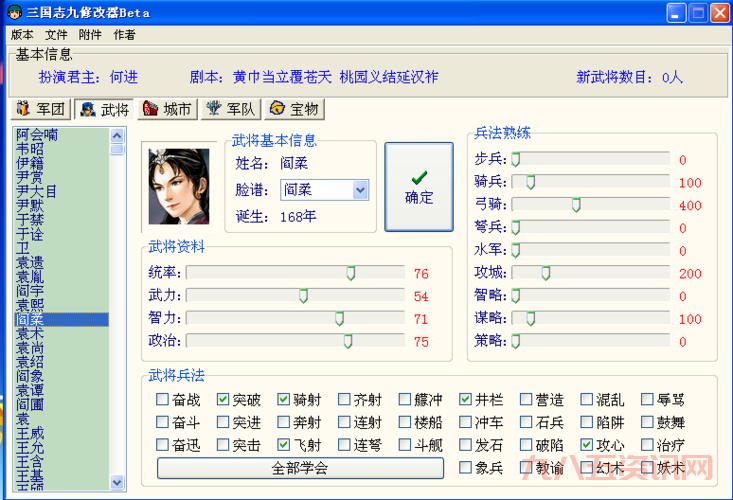Open the 军团 tab with banner icon
Image resolution: width=733 pixels, height=500 pixels.
[x=24, y=109]
